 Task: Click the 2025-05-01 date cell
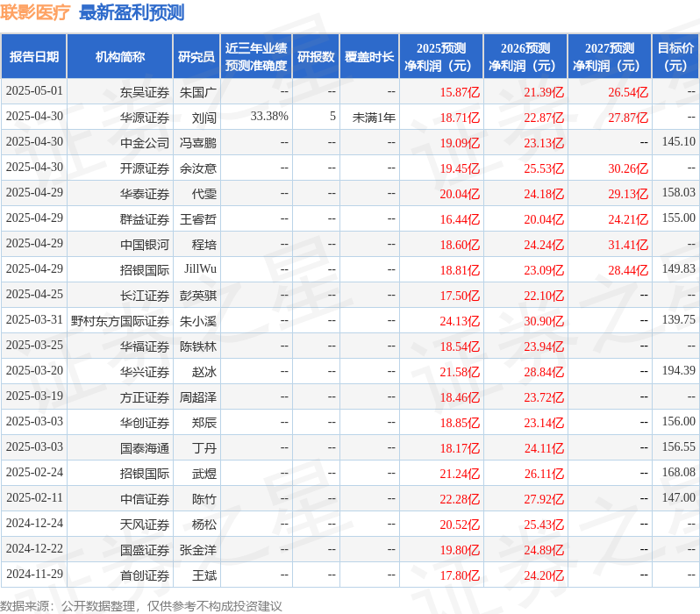34,91
